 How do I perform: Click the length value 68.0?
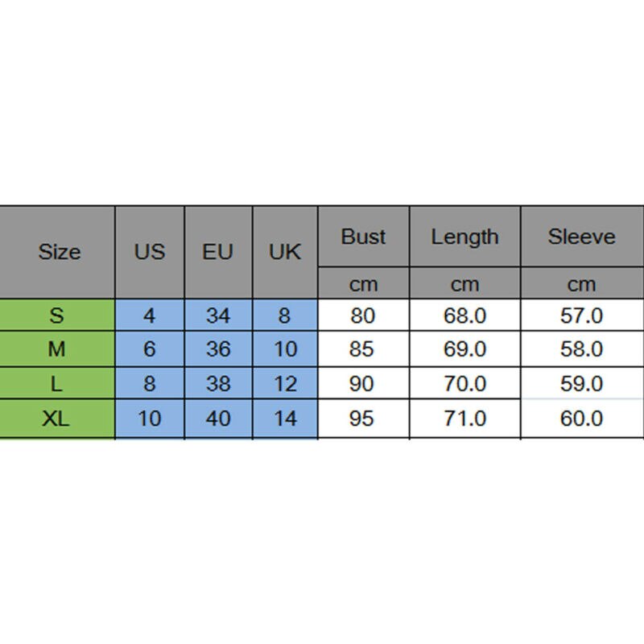(x=465, y=315)
